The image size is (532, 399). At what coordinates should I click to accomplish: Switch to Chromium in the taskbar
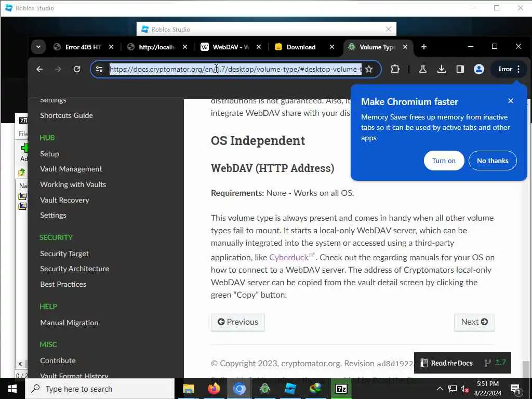point(239,389)
